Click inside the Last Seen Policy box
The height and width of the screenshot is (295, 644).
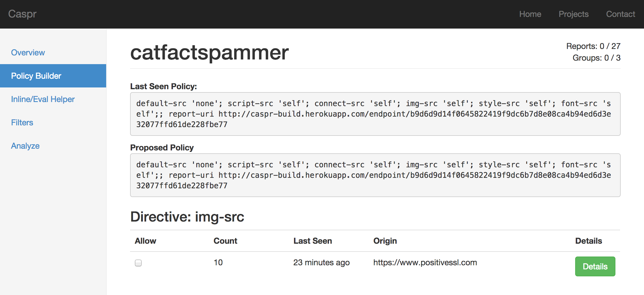(375, 114)
